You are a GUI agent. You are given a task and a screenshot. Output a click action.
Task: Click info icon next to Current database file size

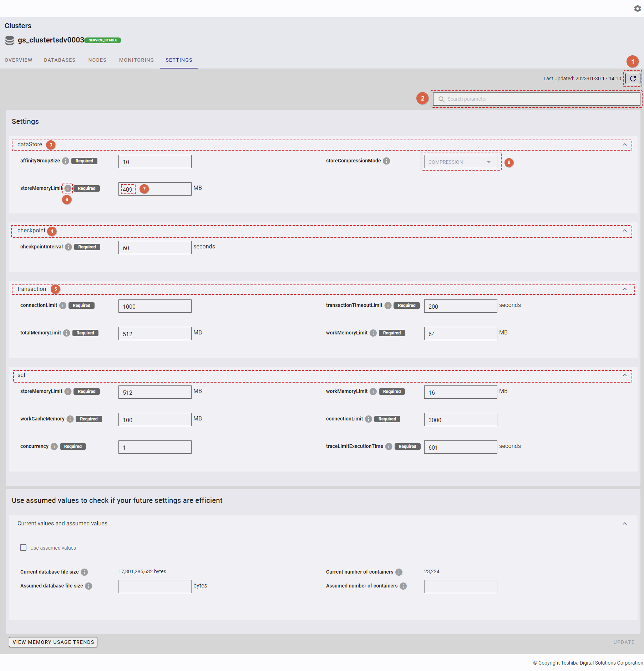pos(84,572)
